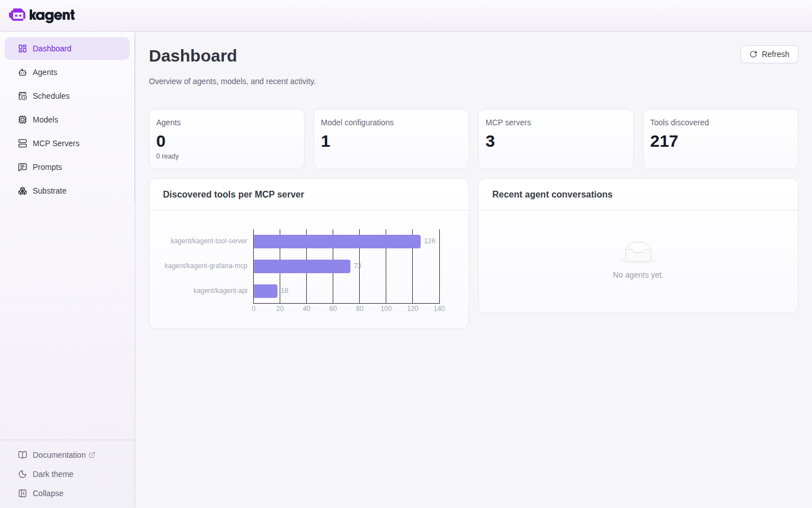Click the 'Dashboard' page title
This screenshot has width=812, height=508.
[x=193, y=56]
